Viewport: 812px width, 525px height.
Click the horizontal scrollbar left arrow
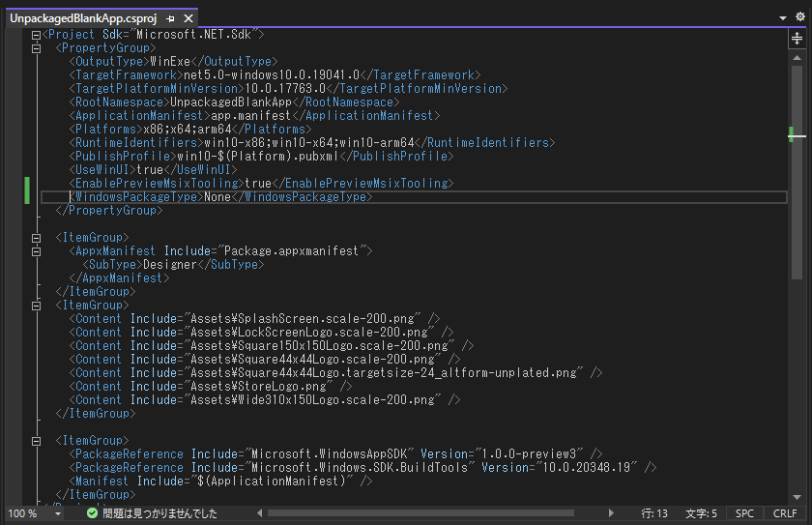tap(260, 513)
